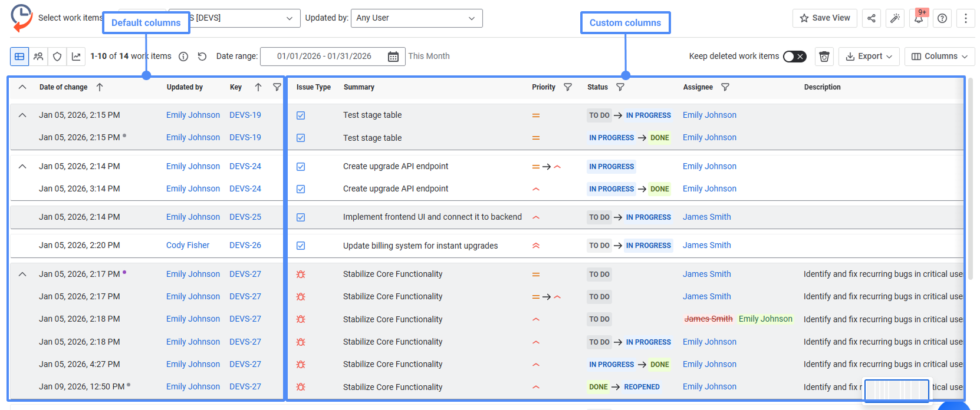The image size is (980, 410).
Task: Expand the Export dropdown
Action: pyautogui.click(x=869, y=57)
